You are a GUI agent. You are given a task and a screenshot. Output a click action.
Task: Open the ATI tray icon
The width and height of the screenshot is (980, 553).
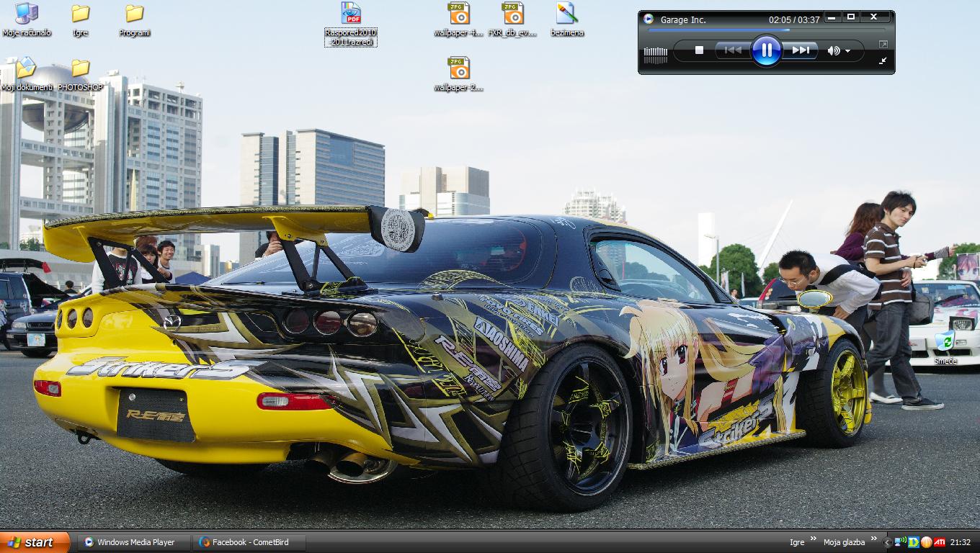point(940,542)
